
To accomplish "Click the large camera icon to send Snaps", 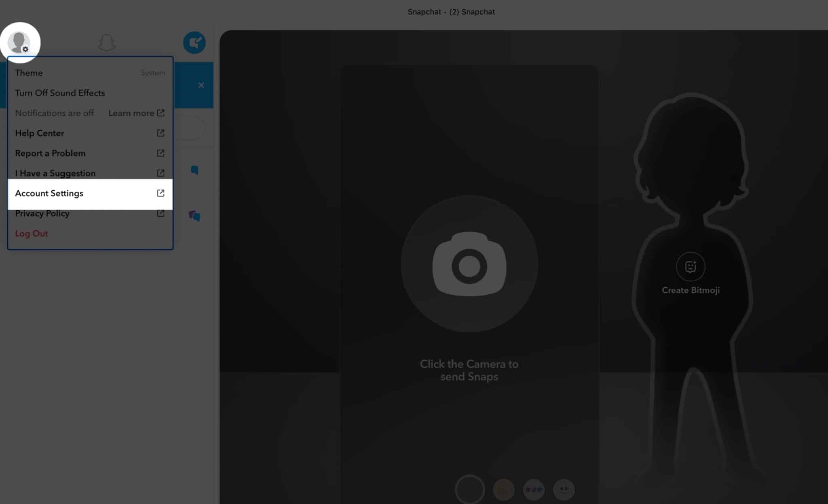I will pyautogui.click(x=469, y=264).
